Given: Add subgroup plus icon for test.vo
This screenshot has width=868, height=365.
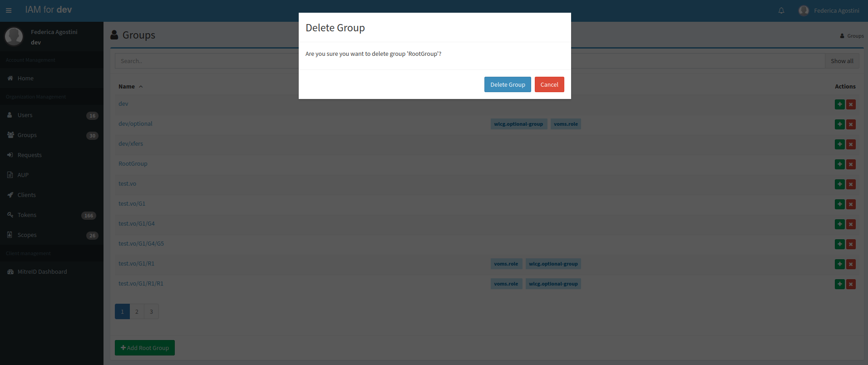Looking at the screenshot, I should (x=840, y=184).
